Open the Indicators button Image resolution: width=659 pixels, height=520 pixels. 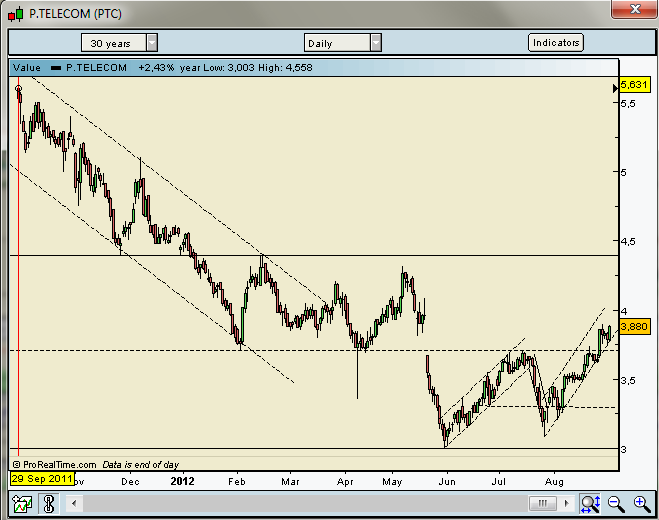(556, 42)
